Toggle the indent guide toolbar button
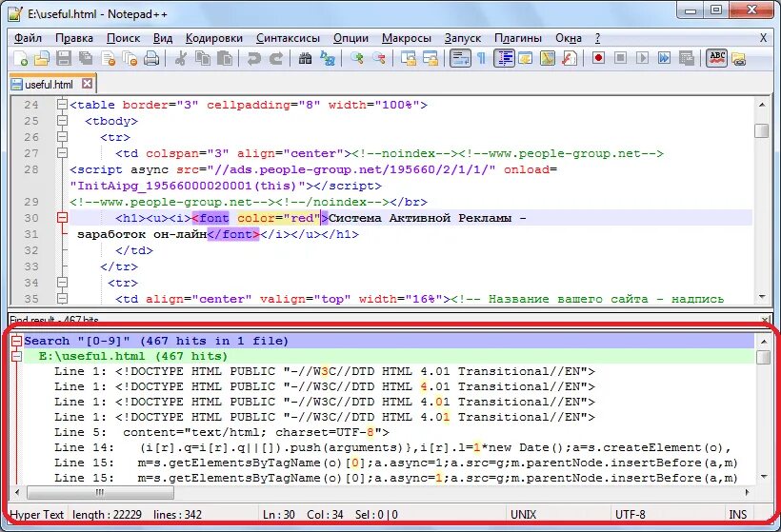 pyautogui.click(x=504, y=59)
